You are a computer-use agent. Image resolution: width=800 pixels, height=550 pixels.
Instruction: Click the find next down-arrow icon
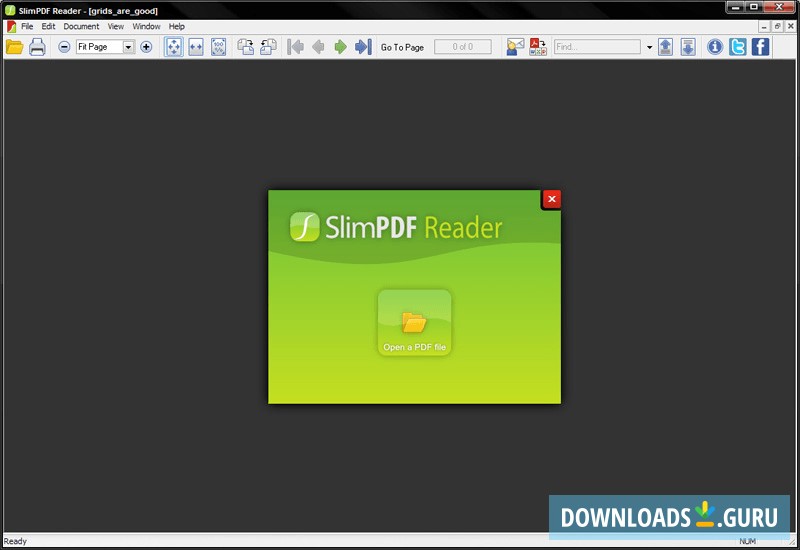pos(688,47)
